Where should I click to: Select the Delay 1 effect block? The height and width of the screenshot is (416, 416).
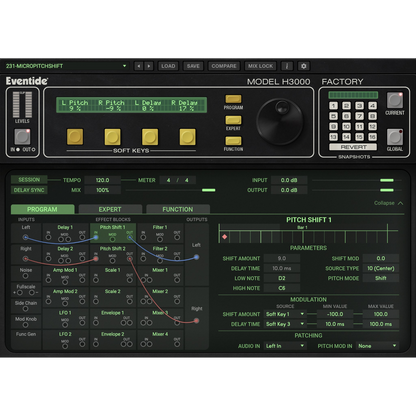click(x=65, y=233)
